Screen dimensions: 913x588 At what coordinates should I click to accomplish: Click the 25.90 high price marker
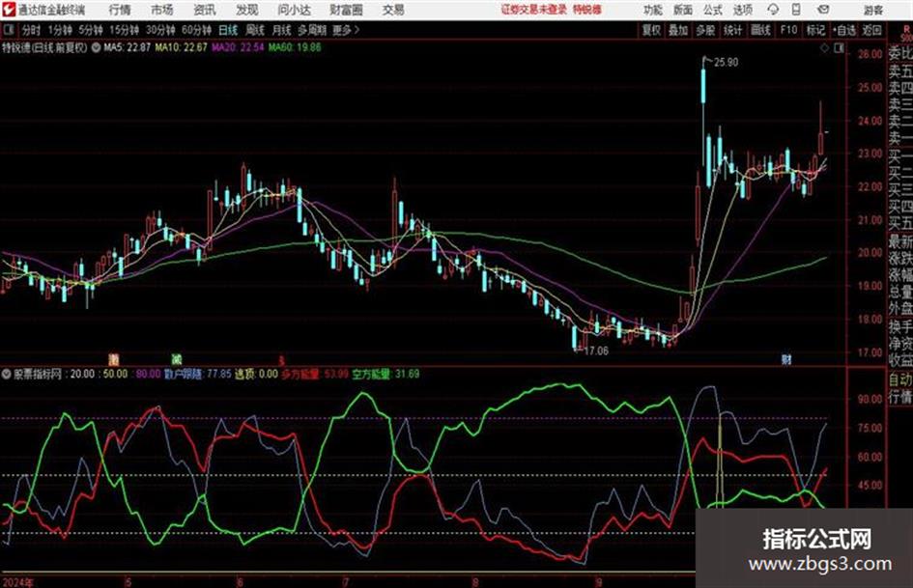coord(726,63)
